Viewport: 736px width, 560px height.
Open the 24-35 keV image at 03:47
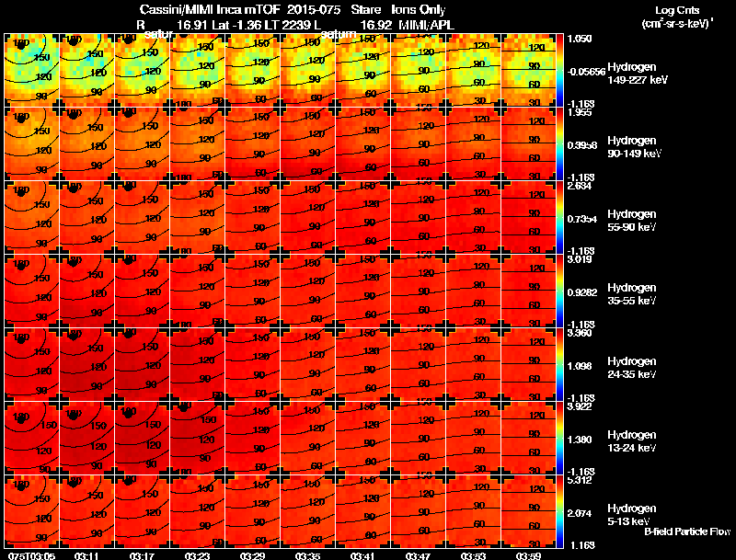click(418, 364)
